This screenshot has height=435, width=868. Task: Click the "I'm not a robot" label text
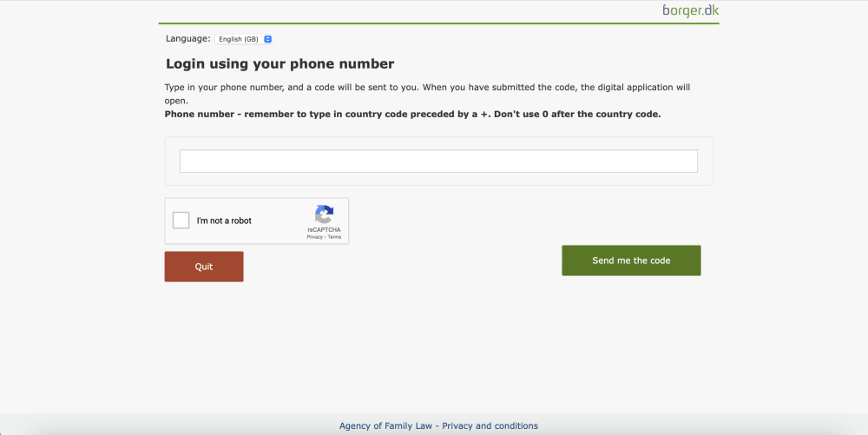click(x=224, y=221)
